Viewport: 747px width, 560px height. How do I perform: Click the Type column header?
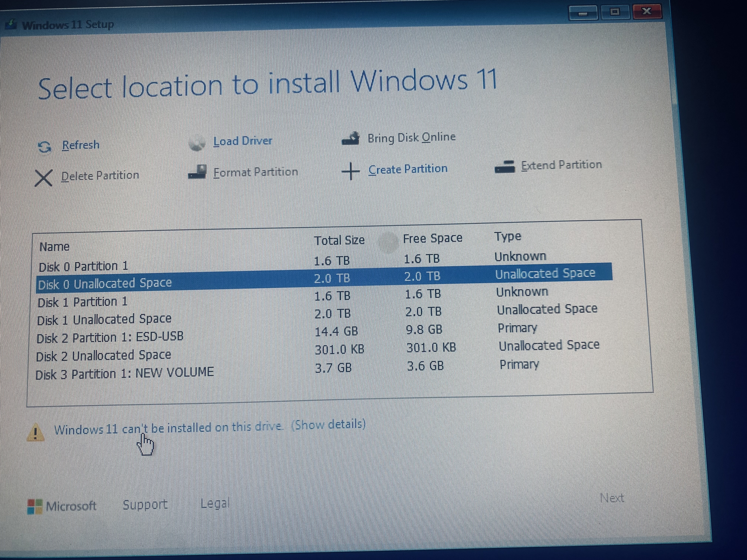tap(508, 237)
